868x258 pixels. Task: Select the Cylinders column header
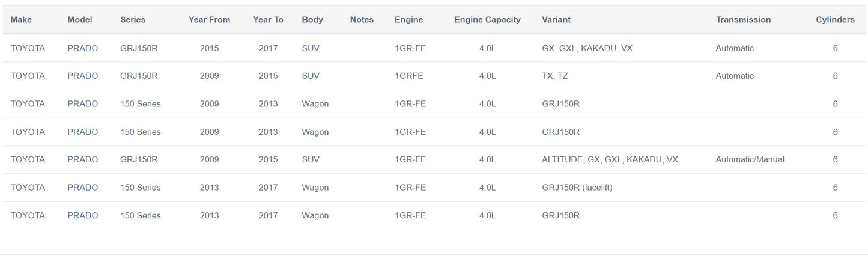835,20
